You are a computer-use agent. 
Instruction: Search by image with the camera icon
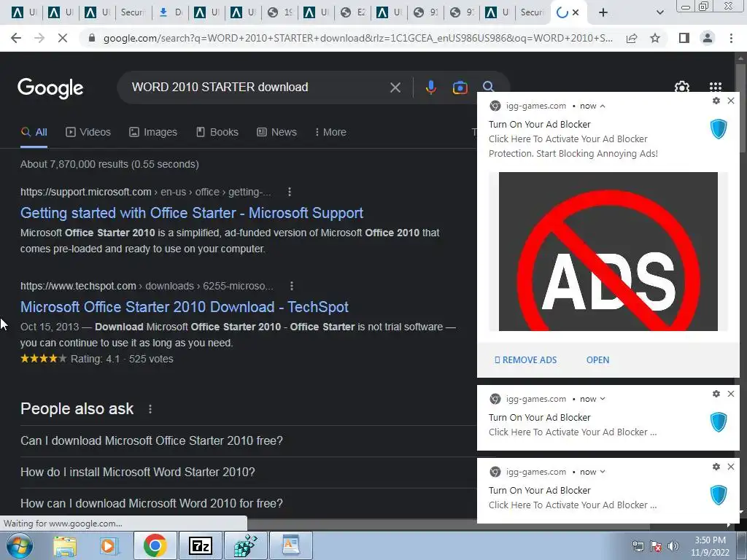[x=460, y=87]
